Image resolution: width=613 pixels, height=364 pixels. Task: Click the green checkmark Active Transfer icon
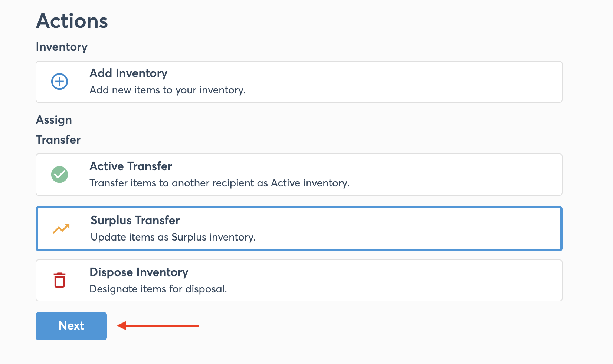tap(59, 175)
